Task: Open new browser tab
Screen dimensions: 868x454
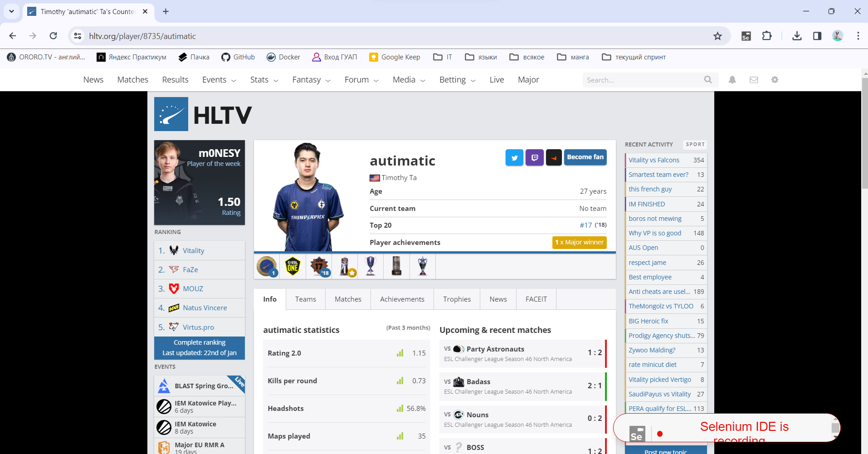Action: click(166, 11)
